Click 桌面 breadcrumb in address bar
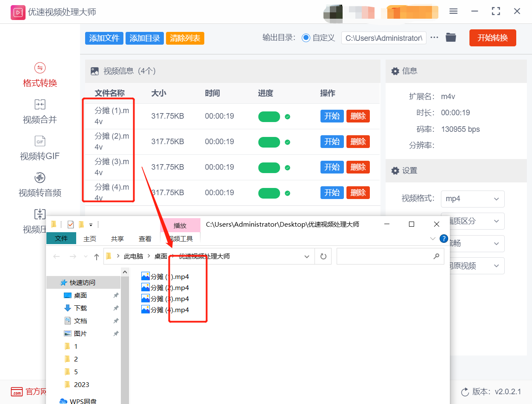532x404 pixels. (161, 256)
